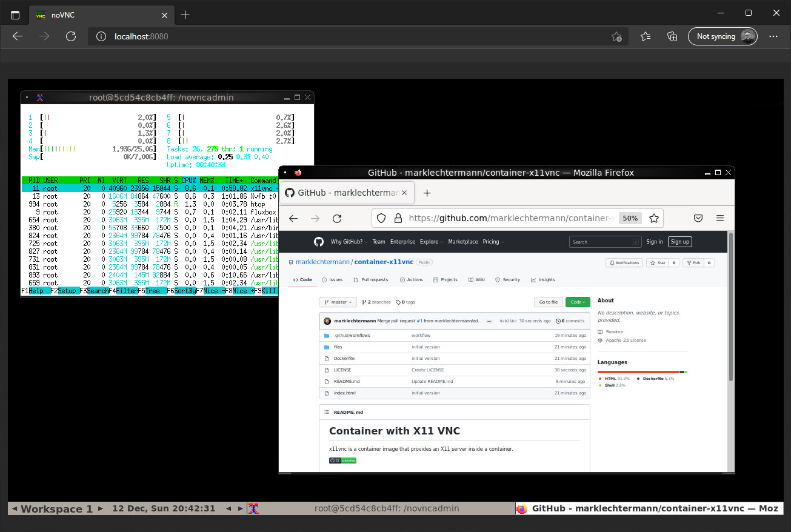Click the Firefox bookmark star icon

pos(653,218)
